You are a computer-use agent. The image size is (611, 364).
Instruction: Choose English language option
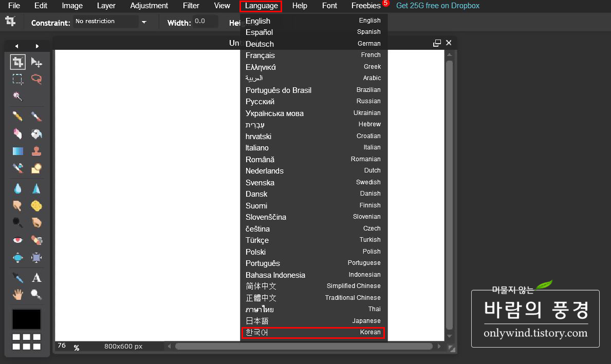pyautogui.click(x=313, y=21)
